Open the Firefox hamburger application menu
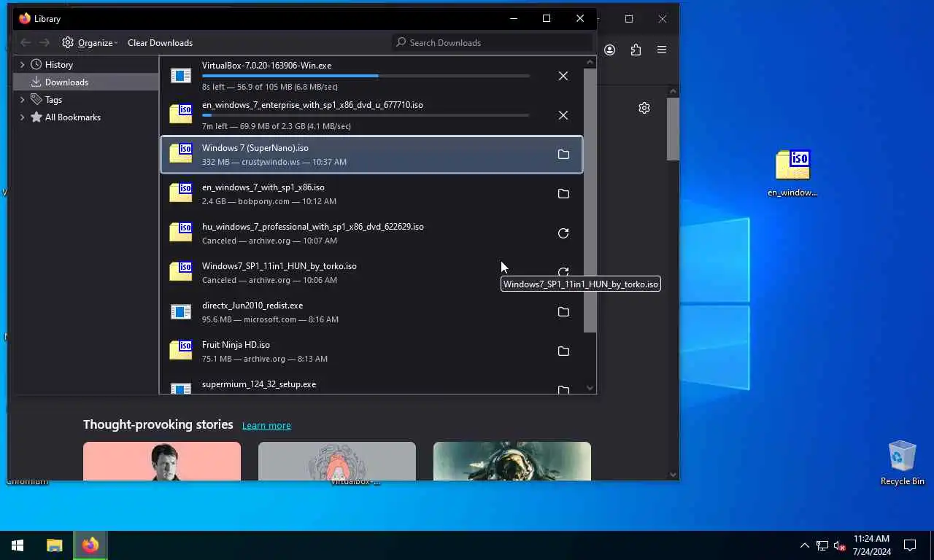 click(x=662, y=50)
